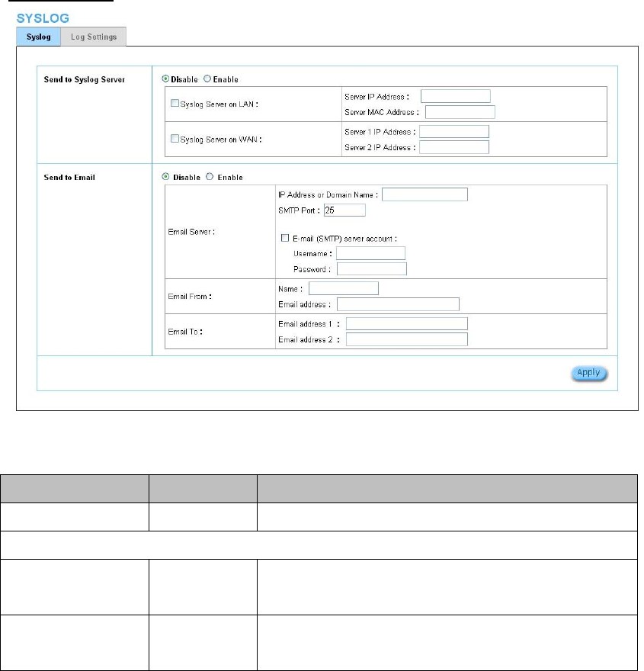Viewport: 644px width, 671px height.
Task: Select Enable for Send to Syslog Server
Action: tap(207, 79)
